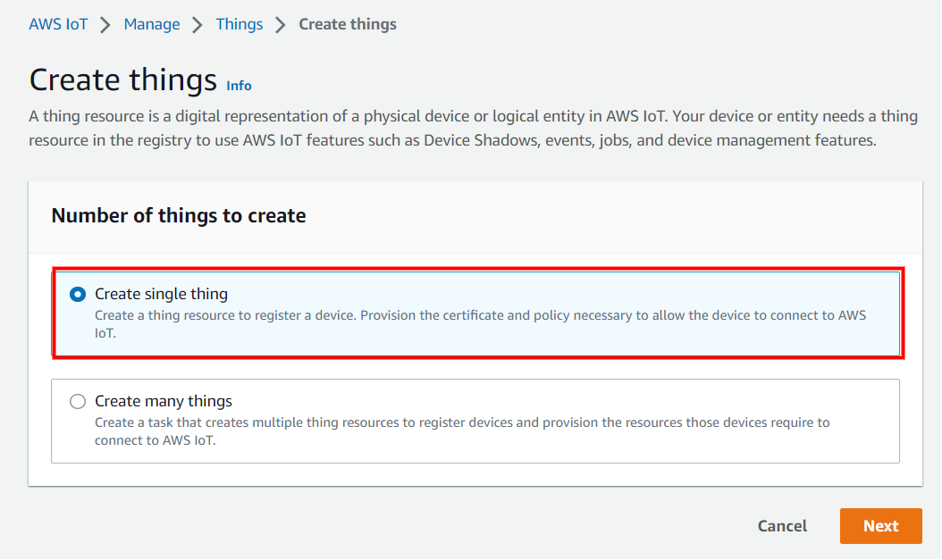Click the Number of things to create header
The height and width of the screenshot is (560, 942).
pos(178,216)
